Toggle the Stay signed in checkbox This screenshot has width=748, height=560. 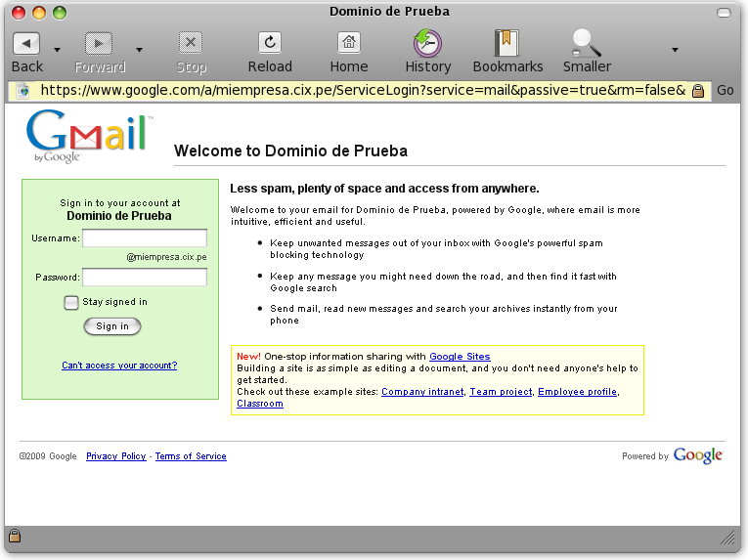coord(71,302)
